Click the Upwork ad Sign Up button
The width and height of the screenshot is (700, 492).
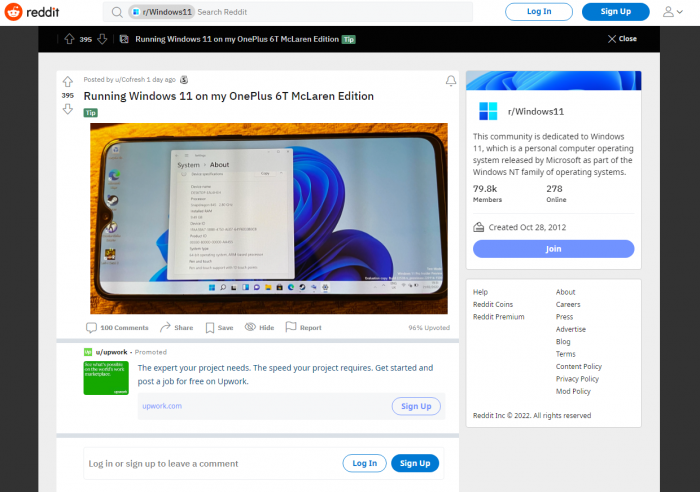click(x=416, y=406)
